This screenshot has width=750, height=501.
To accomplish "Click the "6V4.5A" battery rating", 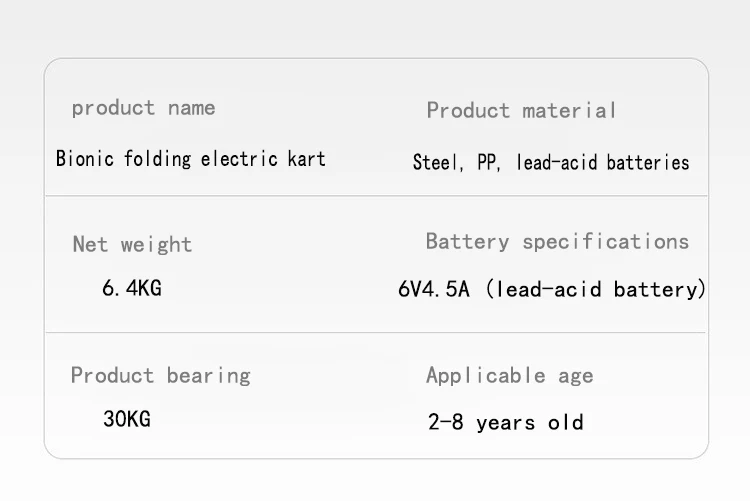I will tap(433, 290).
